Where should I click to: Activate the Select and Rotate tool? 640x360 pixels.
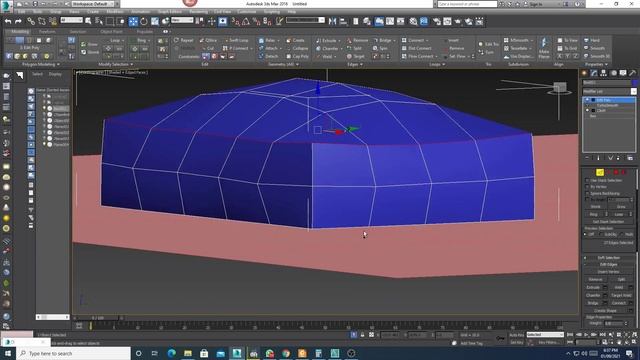click(x=144, y=21)
